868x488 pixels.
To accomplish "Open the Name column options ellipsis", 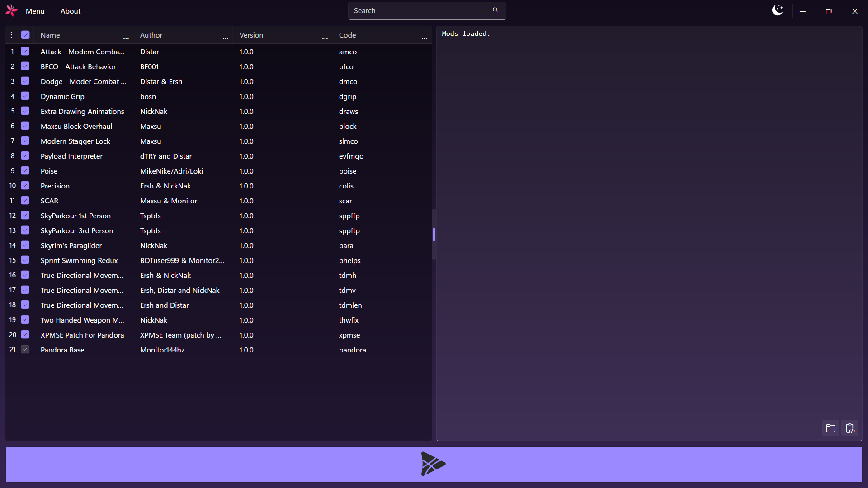I will coord(126,39).
